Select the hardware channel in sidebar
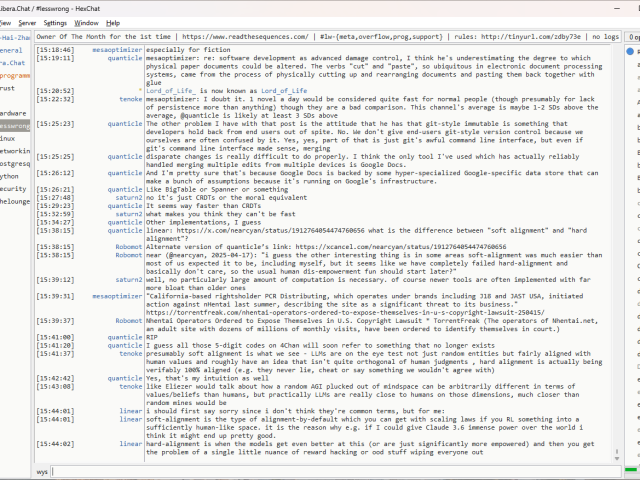 pos(14,113)
